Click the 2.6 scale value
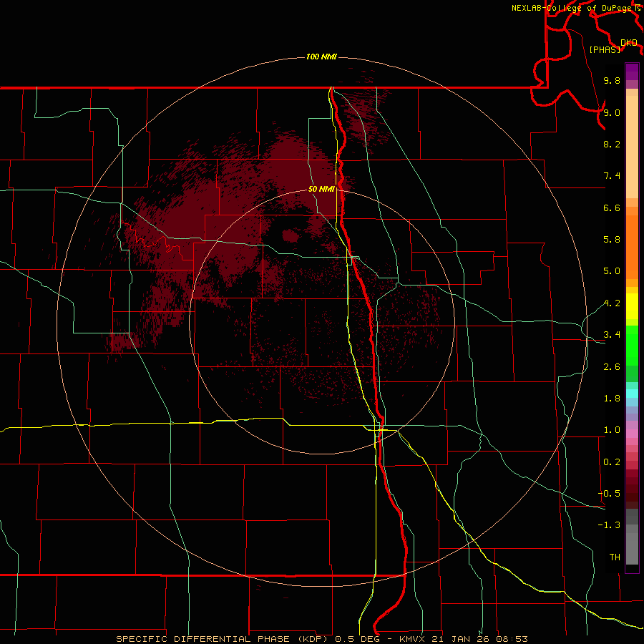Screen dimensions: 644x644 pos(612,367)
